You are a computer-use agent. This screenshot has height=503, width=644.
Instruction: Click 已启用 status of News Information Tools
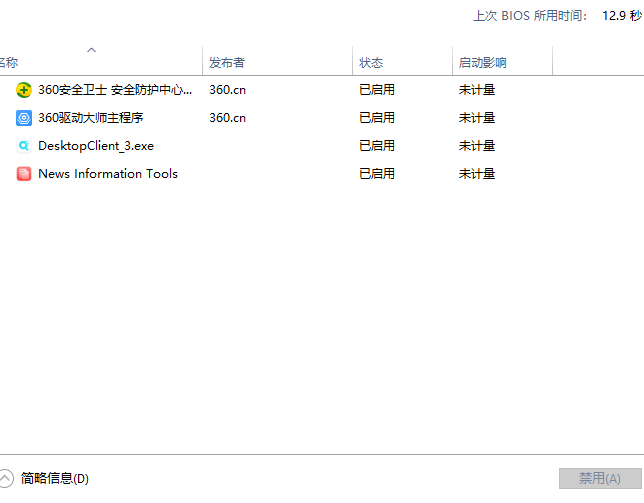point(377,174)
